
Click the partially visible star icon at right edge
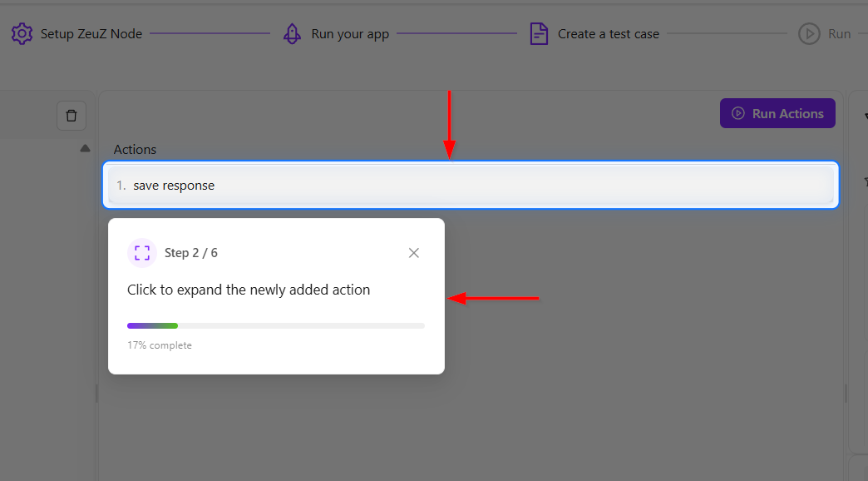[865, 181]
